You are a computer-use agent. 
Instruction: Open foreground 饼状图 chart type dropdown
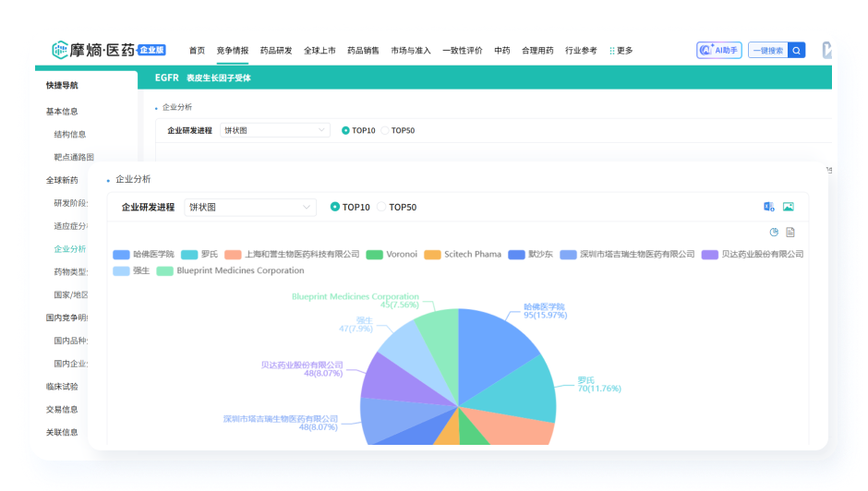tap(250, 207)
